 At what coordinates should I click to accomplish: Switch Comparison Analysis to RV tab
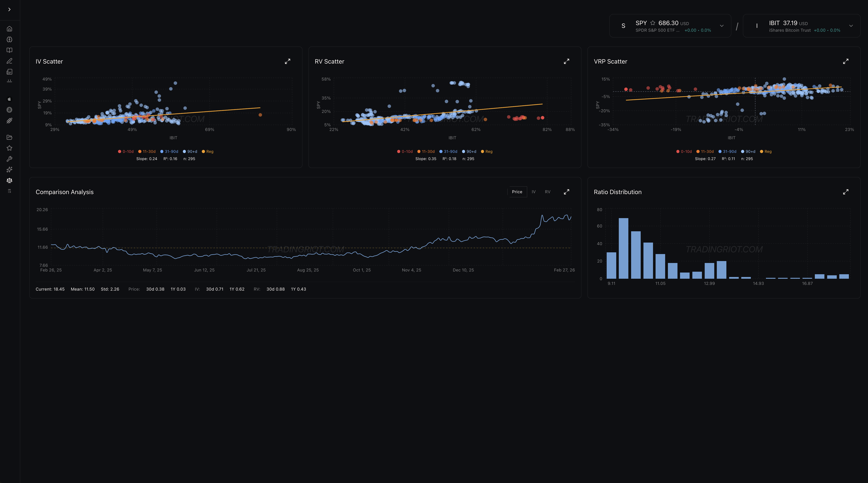point(548,192)
